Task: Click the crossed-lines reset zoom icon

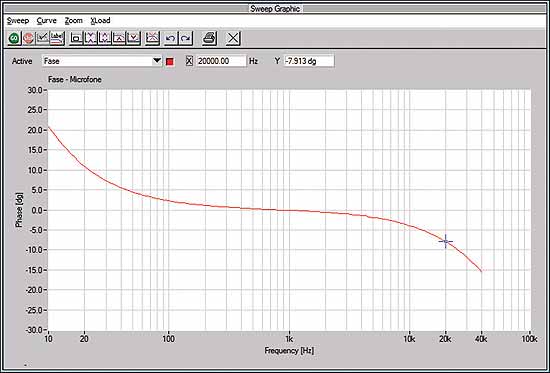Action: (x=152, y=38)
